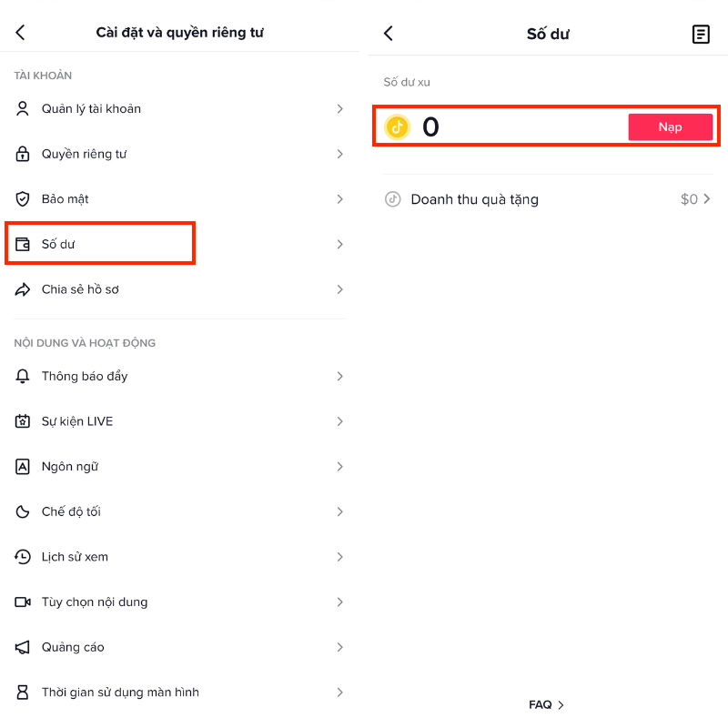Select the person icon beside Quản lý tài khoản
The height and width of the screenshot is (728, 728).
pyautogui.click(x=21, y=108)
